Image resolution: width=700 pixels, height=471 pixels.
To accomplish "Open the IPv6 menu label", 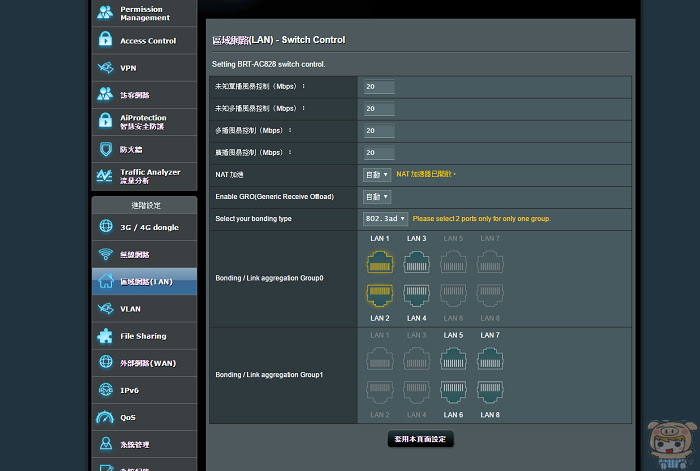I will pyautogui.click(x=129, y=390).
